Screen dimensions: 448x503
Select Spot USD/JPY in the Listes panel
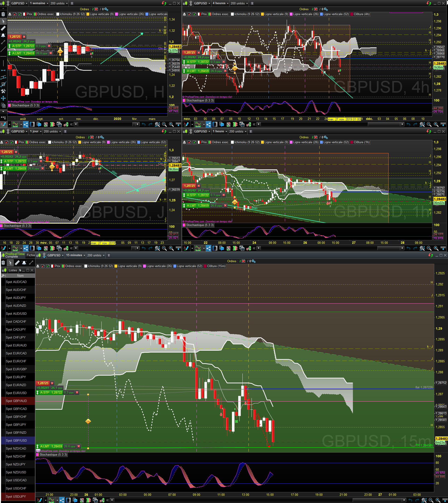click(x=18, y=496)
